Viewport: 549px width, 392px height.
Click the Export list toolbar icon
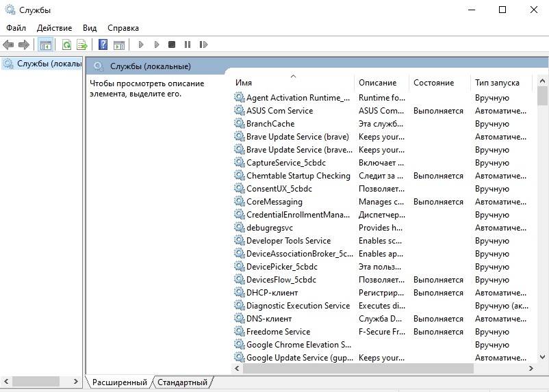pos(82,45)
